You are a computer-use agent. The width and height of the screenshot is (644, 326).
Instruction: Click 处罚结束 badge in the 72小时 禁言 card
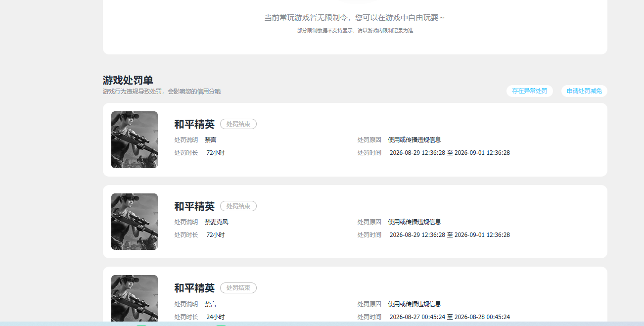(x=238, y=124)
